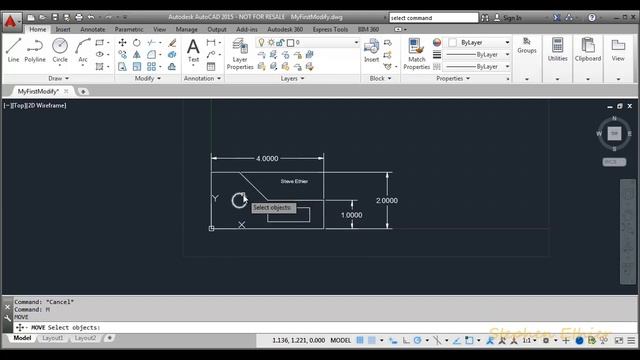The width and height of the screenshot is (640, 360).
Task: Click the Scale tool icon
Action: (137, 67)
